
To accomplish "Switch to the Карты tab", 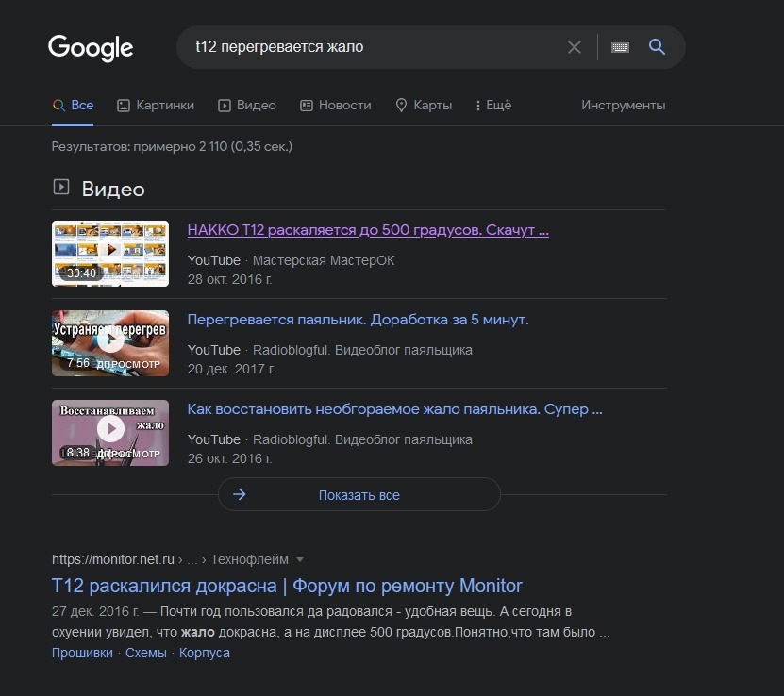I will 424,105.
